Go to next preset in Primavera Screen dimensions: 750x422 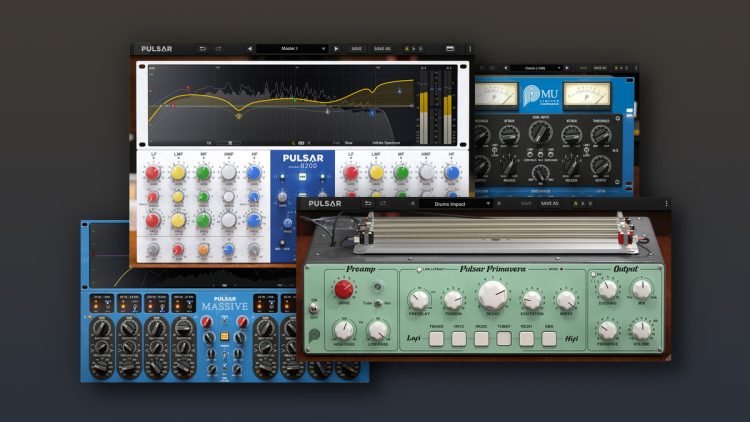pos(499,203)
